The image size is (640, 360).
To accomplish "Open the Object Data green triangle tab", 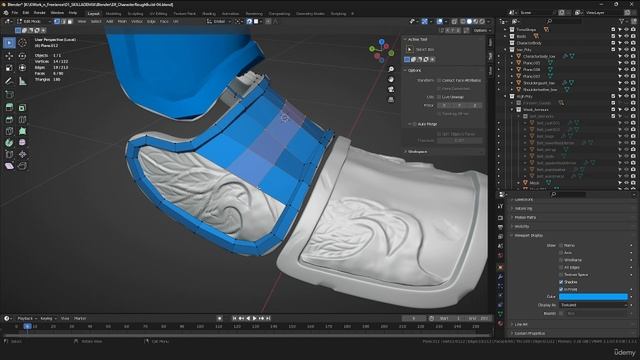I will [500, 313].
